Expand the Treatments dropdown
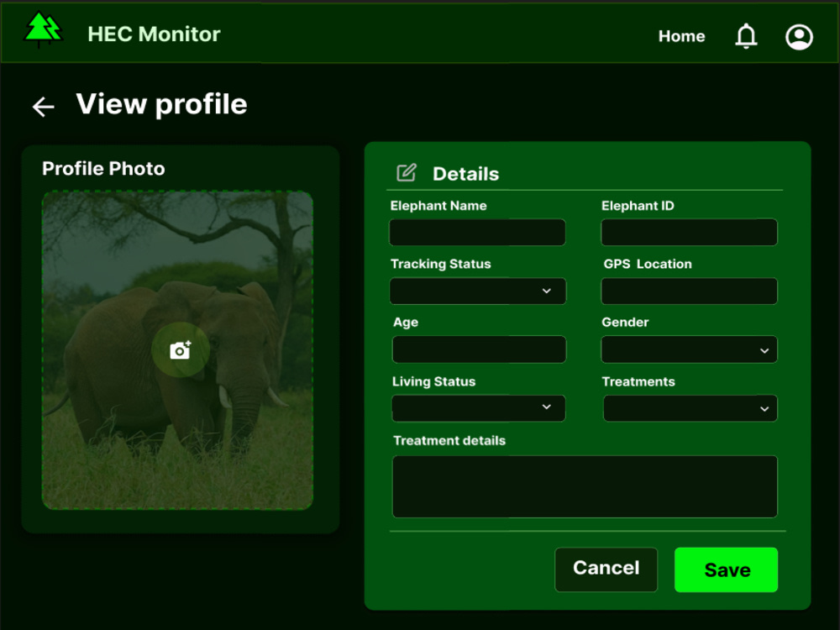 [x=690, y=408]
